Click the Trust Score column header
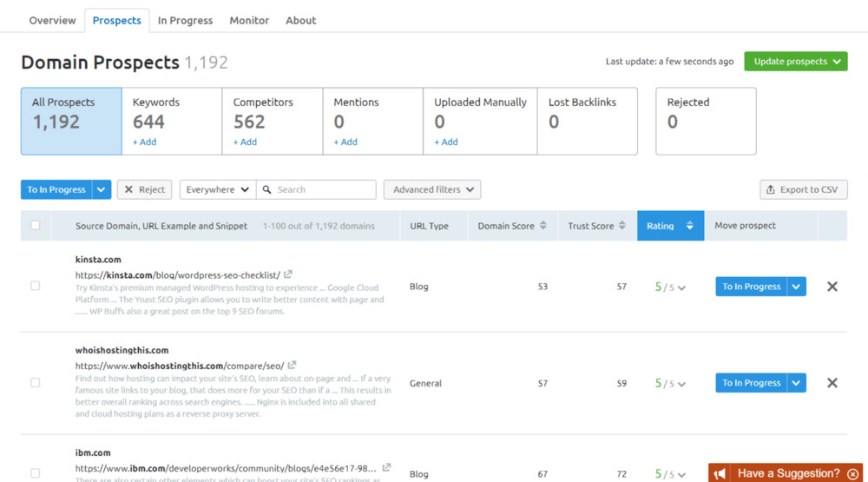The image size is (868, 482). [597, 226]
